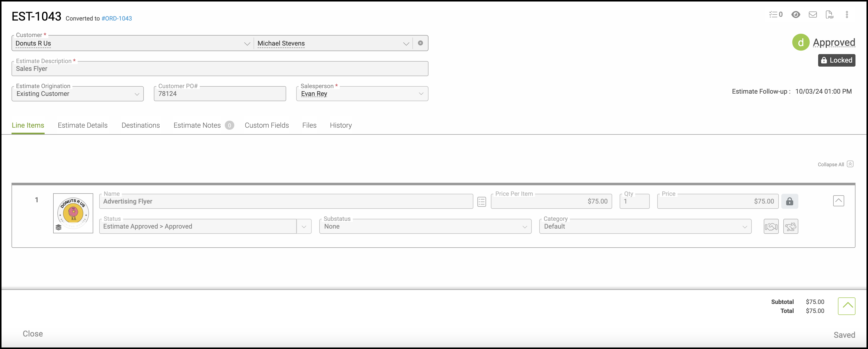Viewport: 868px width, 349px height.
Task: Open line item details list icon
Action: pyautogui.click(x=482, y=202)
